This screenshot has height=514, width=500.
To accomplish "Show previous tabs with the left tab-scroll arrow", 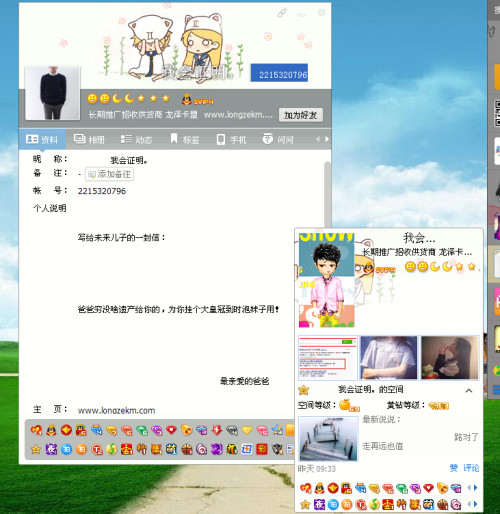I will tap(318, 139).
